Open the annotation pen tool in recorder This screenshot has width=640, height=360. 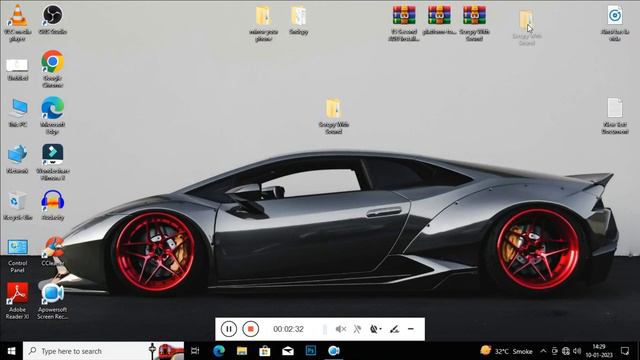tap(394, 329)
